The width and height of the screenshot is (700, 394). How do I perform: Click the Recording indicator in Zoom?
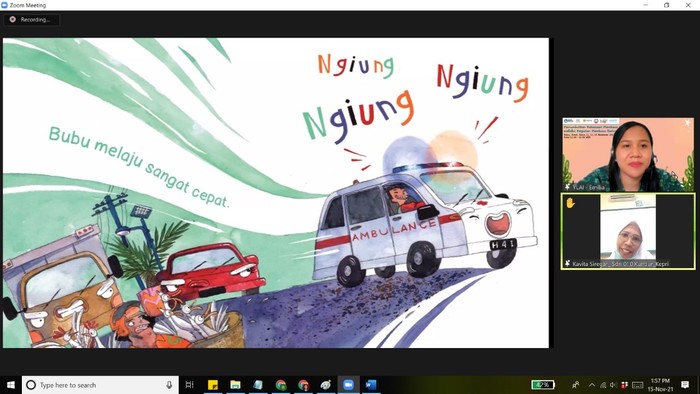click(31, 20)
